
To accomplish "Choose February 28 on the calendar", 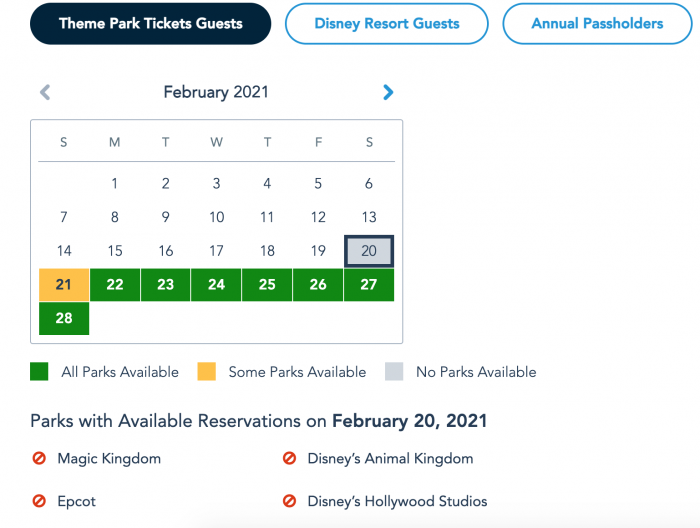I will tap(64, 318).
